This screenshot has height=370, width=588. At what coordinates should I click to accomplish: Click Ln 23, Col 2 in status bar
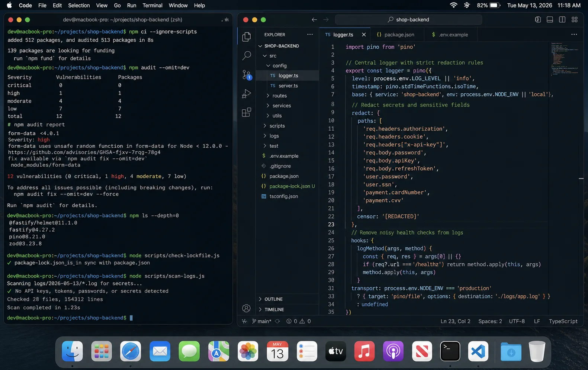[455, 321]
